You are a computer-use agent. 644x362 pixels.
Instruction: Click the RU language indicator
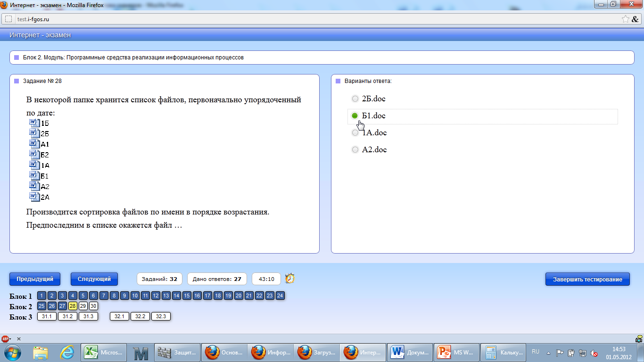(536, 352)
